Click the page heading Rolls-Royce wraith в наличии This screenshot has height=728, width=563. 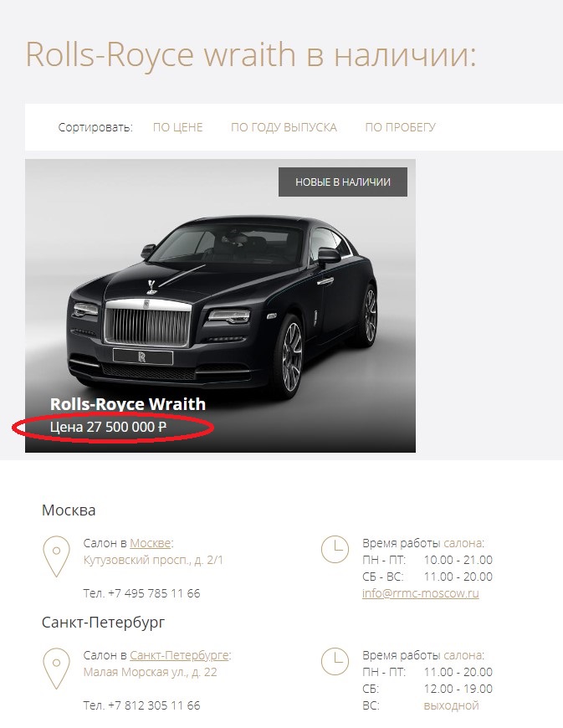tap(251, 54)
